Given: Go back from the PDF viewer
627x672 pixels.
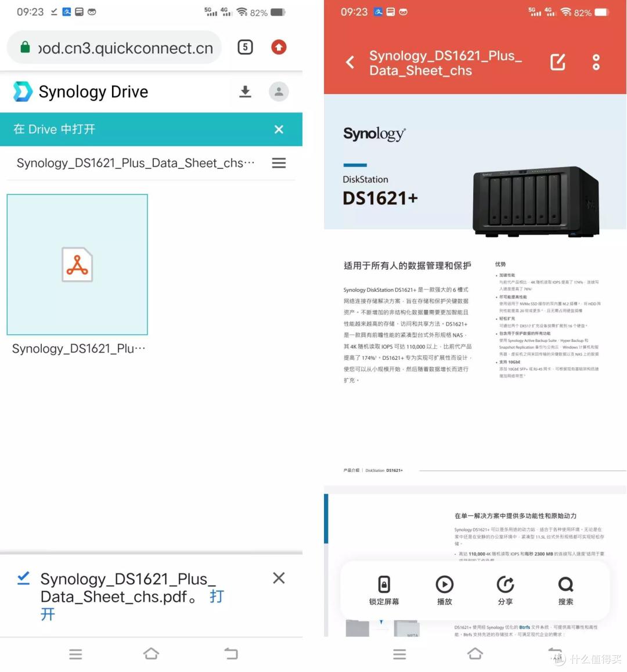Looking at the screenshot, I should [350, 63].
